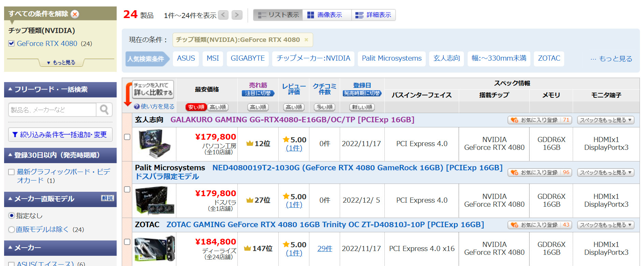The image size is (644, 266).
Task: Go to previous results page arrow
Action: tap(223, 15)
